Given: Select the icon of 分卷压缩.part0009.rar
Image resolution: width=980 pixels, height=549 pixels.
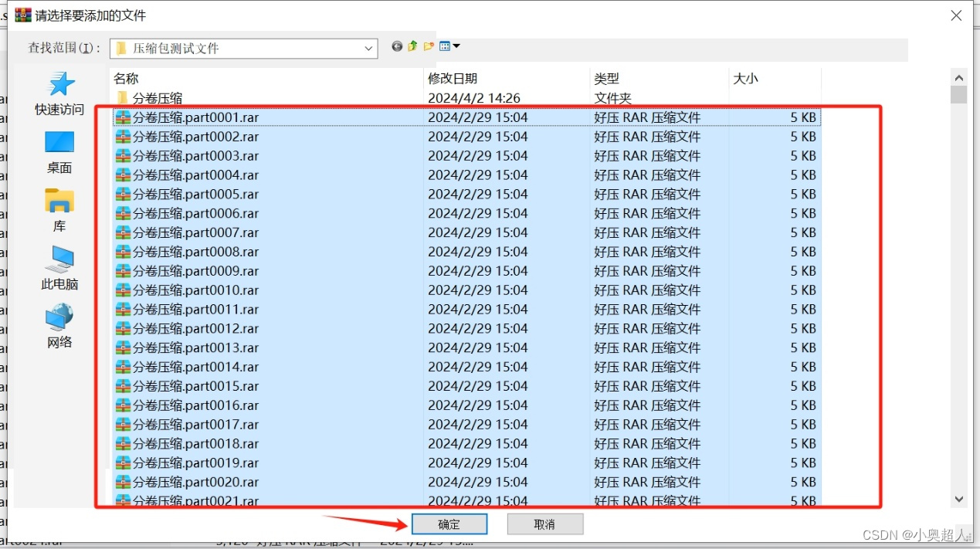Looking at the screenshot, I should tap(123, 271).
